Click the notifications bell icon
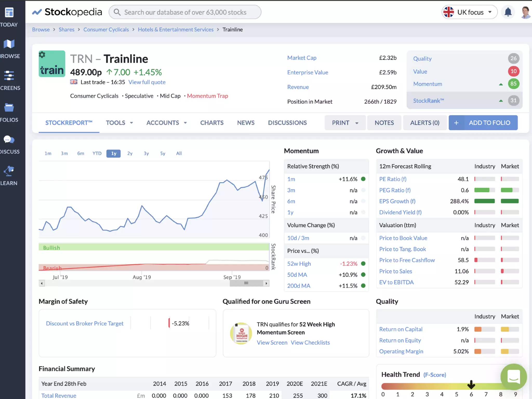 coord(508,12)
